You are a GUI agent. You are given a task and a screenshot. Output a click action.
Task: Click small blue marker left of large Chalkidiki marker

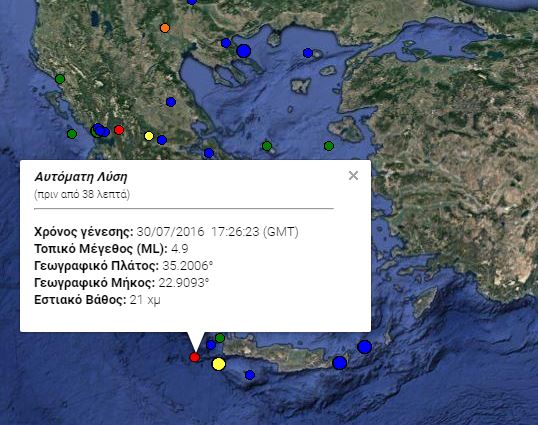tap(226, 43)
